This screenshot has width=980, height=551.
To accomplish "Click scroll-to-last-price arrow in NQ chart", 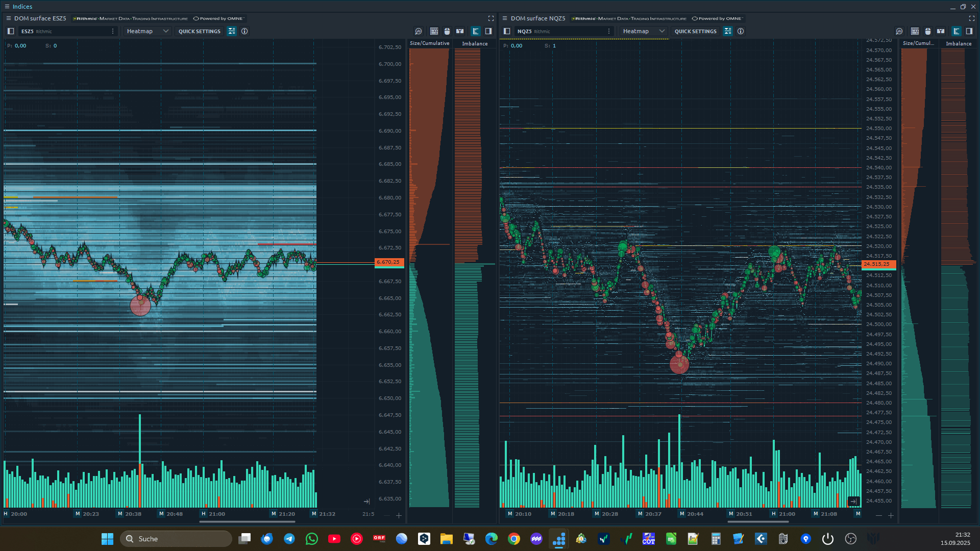I will [x=853, y=502].
